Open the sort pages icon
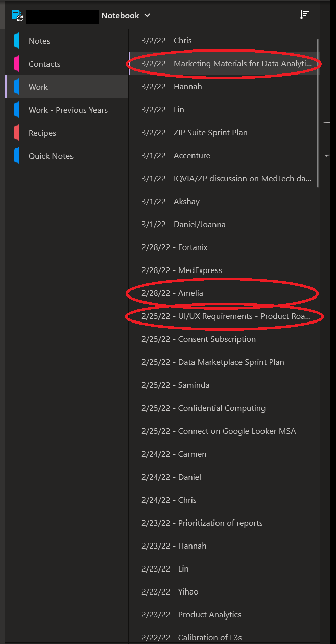 [x=304, y=15]
